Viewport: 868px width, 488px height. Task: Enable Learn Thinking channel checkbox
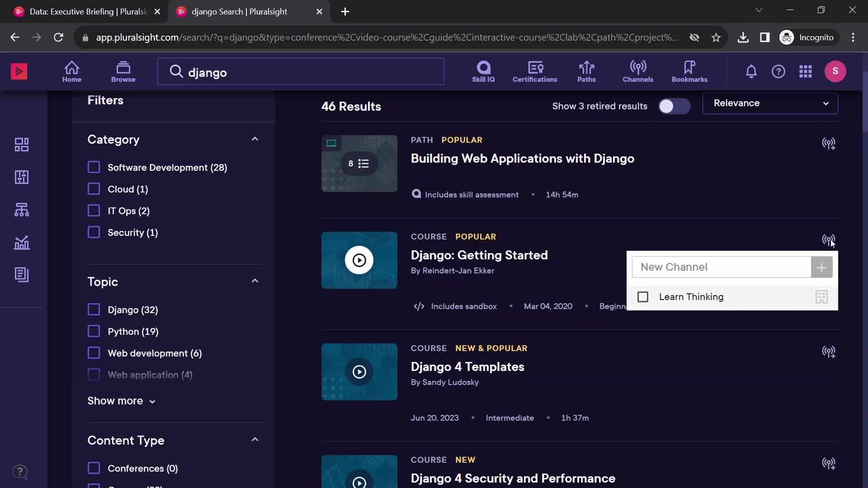click(x=643, y=297)
